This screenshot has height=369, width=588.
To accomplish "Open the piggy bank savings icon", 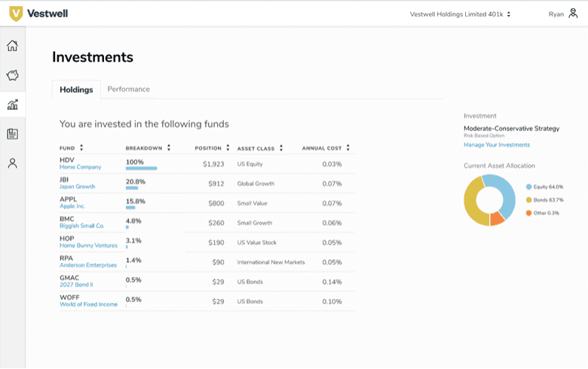I will [x=12, y=75].
